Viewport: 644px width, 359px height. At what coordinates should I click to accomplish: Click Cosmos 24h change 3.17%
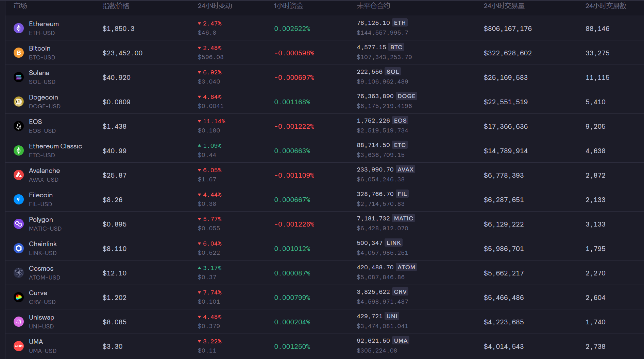(209, 268)
